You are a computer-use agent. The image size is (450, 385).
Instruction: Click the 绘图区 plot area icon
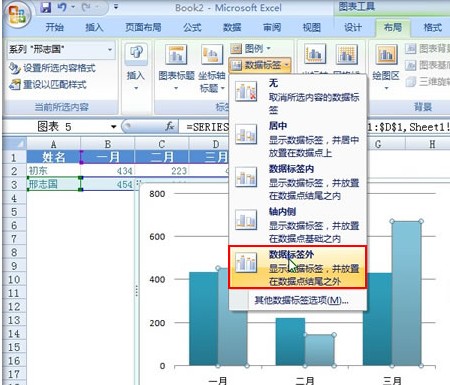click(x=386, y=54)
